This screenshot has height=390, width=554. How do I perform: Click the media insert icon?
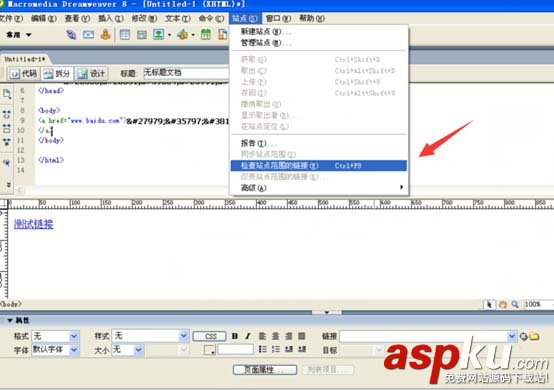(183, 35)
